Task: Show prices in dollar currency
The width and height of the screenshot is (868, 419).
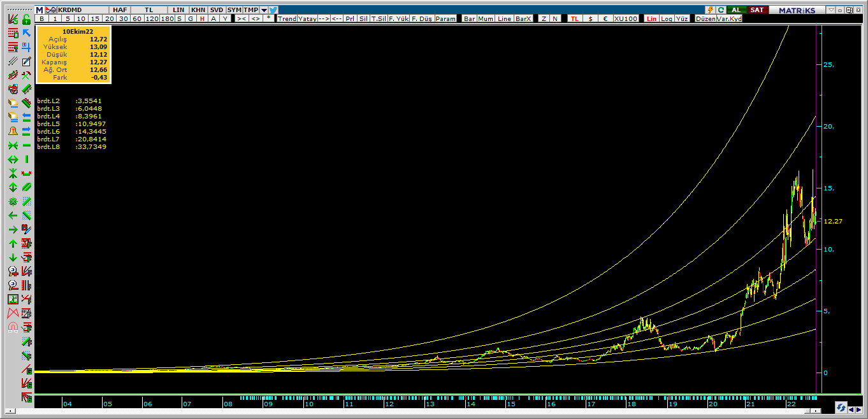Action: click(x=590, y=18)
